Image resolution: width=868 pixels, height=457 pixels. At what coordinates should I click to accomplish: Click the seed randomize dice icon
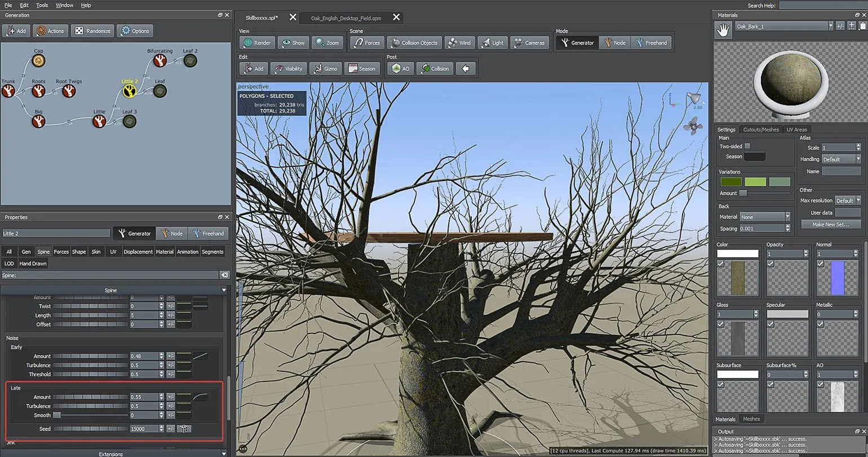(x=184, y=429)
